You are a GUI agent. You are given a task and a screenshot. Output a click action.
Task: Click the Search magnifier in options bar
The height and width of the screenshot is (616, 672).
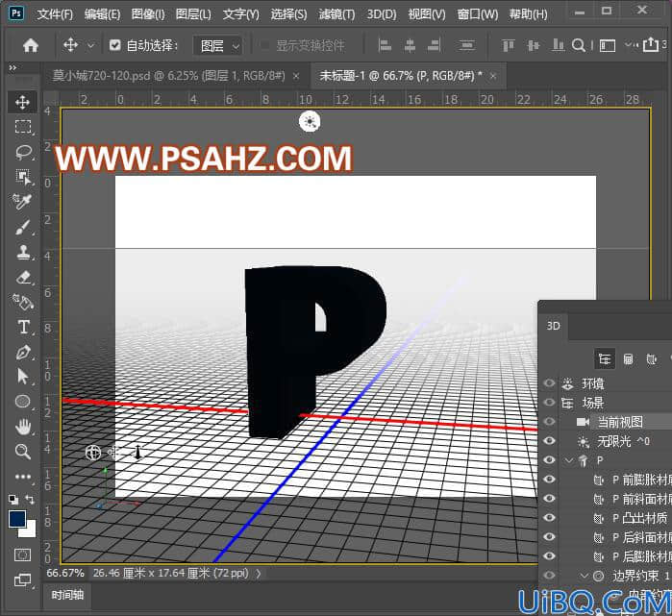tap(578, 45)
